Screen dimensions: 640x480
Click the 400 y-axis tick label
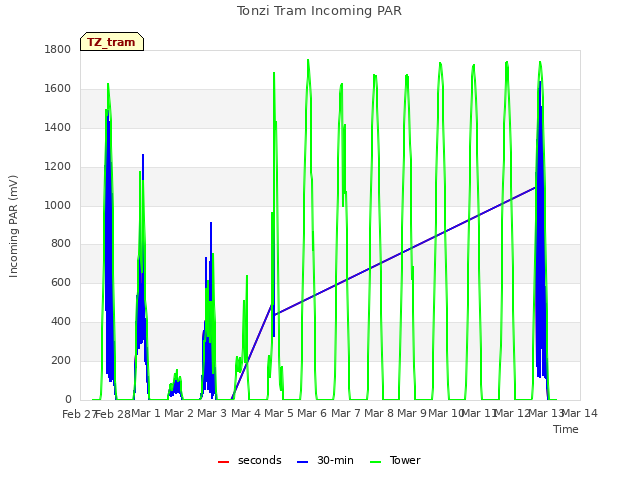(x=61, y=322)
